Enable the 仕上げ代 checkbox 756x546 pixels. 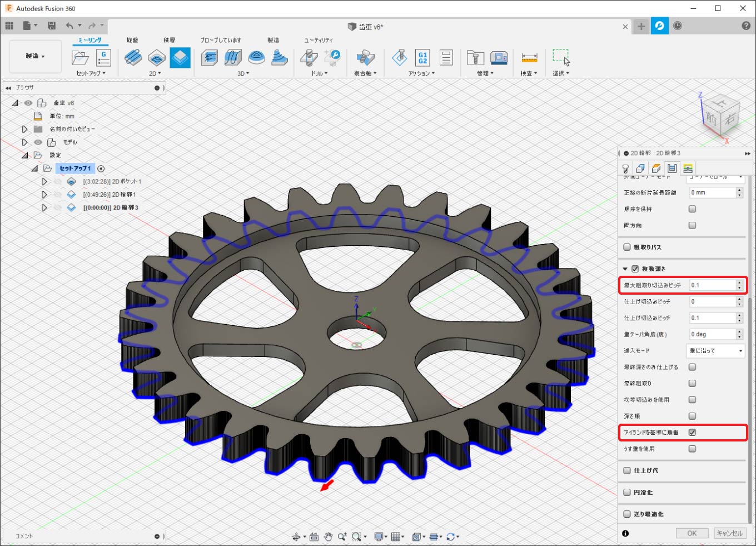(x=627, y=470)
